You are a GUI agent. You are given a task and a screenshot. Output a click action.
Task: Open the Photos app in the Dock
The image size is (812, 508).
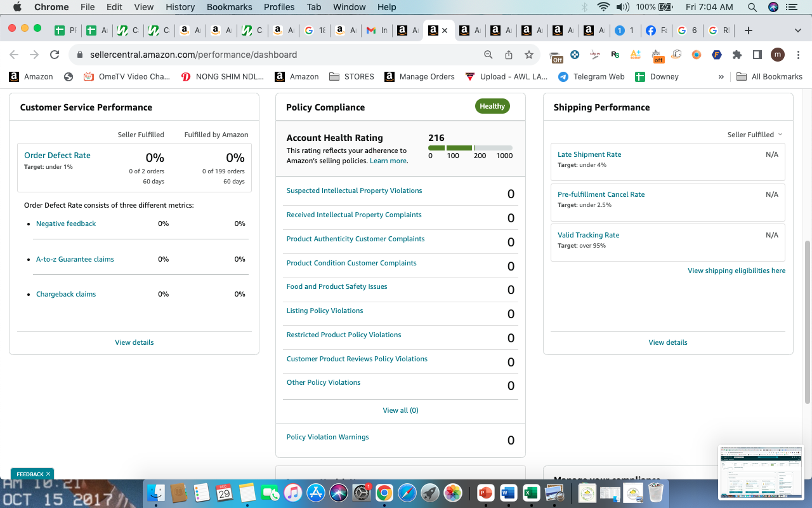tap(452, 492)
